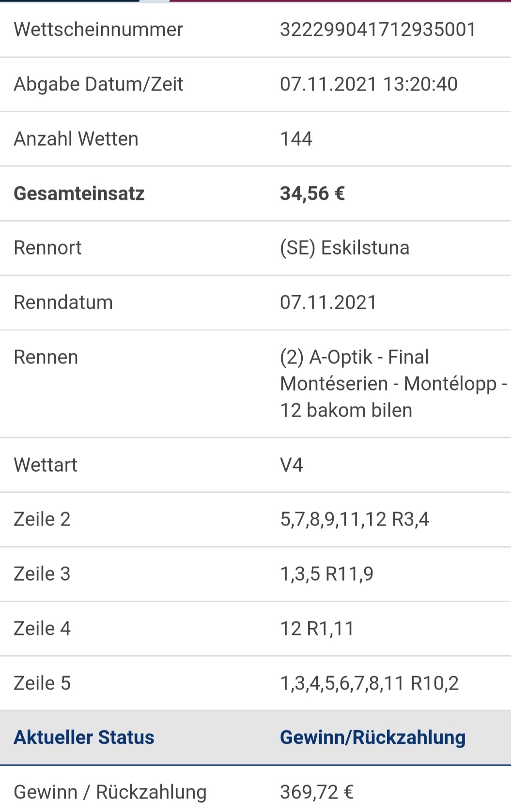Screen dimensions: 511x812
Task: Click the race location (SE) Eskilstuna
Action: pos(344,248)
